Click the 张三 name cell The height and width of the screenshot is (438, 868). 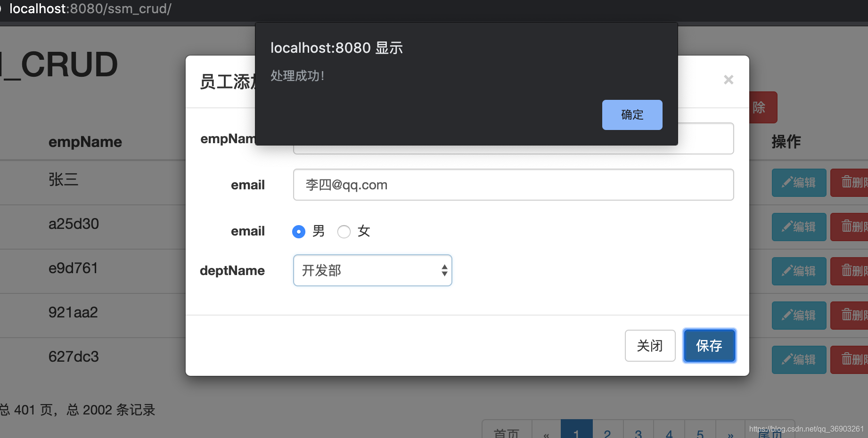point(63,179)
